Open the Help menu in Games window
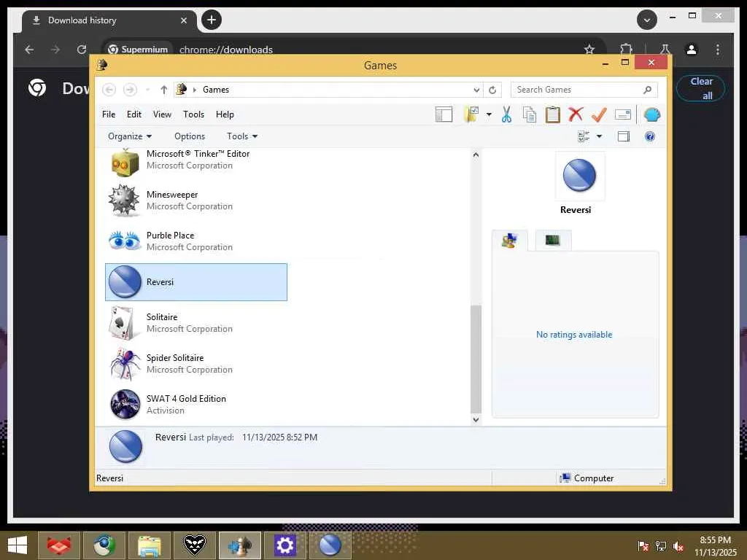Image resolution: width=747 pixels, height=560 pixels. [225, 114]
